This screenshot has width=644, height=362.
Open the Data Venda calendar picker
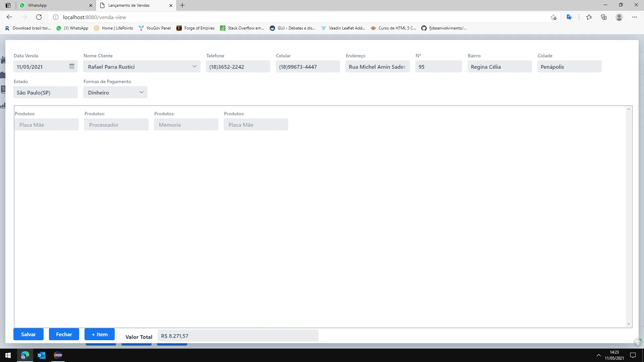coord(71,66)
